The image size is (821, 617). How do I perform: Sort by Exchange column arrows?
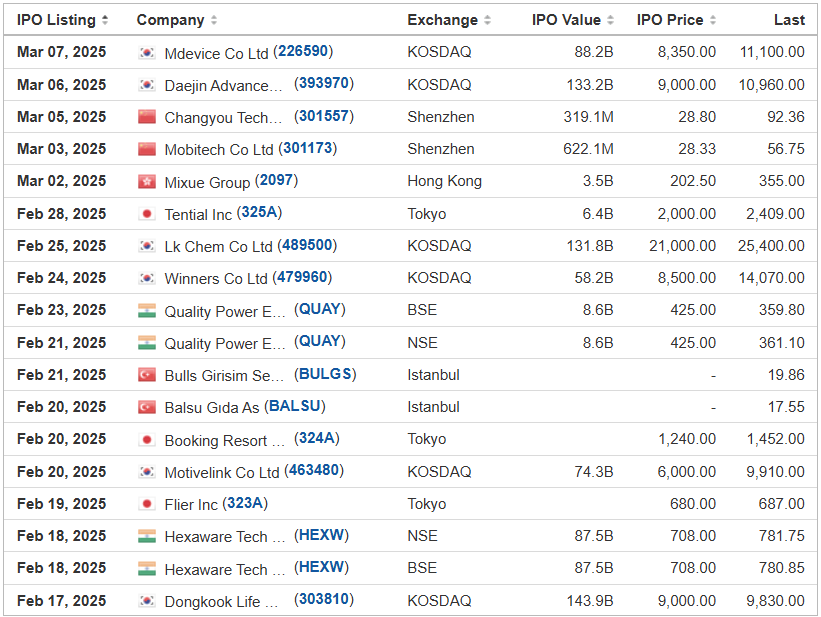pyautogui.click(x=487, y=20)
